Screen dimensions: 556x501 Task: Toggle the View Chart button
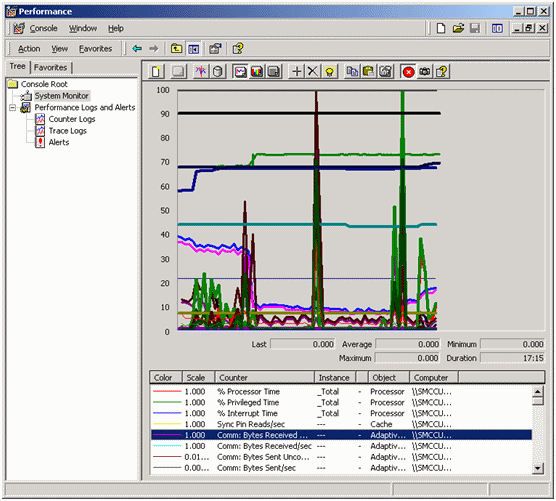240,72
